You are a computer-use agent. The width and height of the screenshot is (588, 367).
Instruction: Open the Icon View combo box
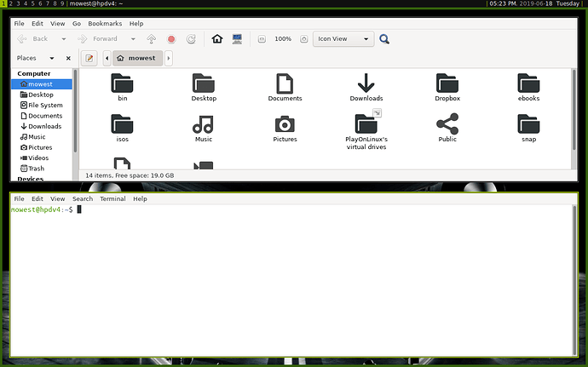coord(343,39)
